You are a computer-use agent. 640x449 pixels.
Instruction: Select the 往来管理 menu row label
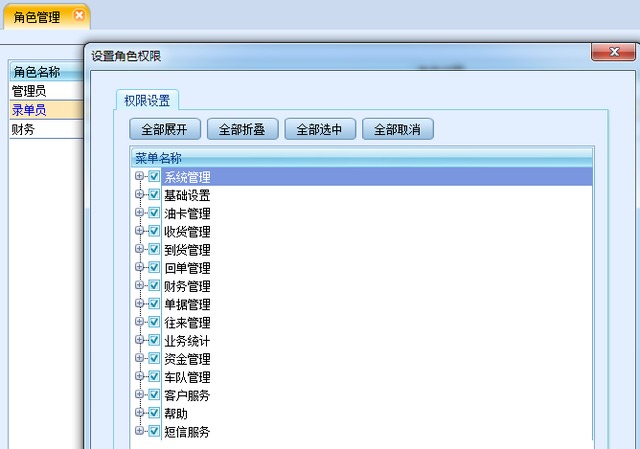coord(187,322)
